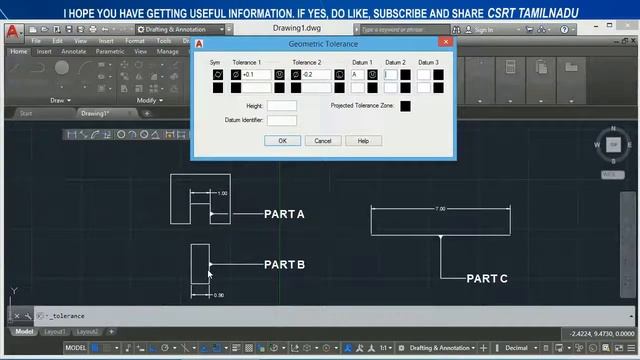Image resolution: width=640 pixels, height=360 pixels.
Task: Toggle Lineweight display in status bar
Action: (x=236, y=348)
